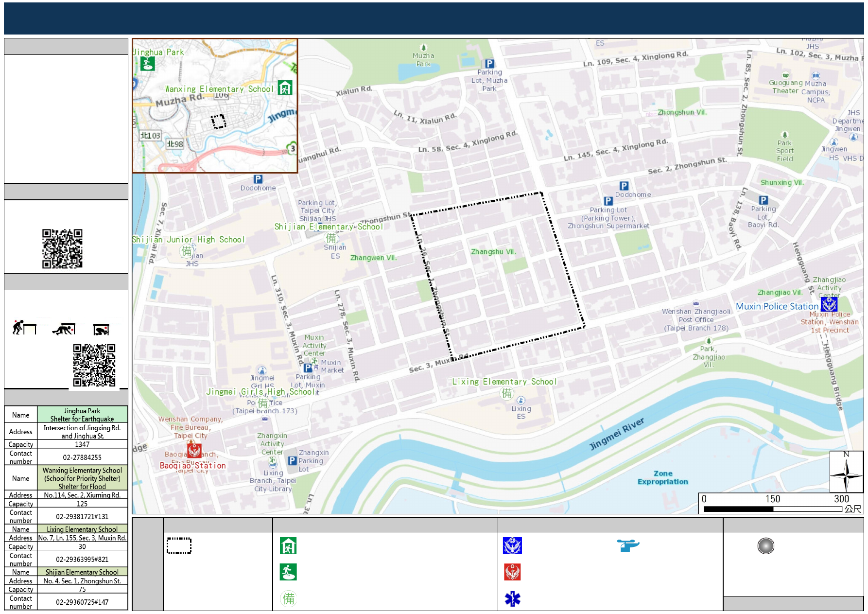Click the Zhangxin Parking Lot icon

[292, 460]
